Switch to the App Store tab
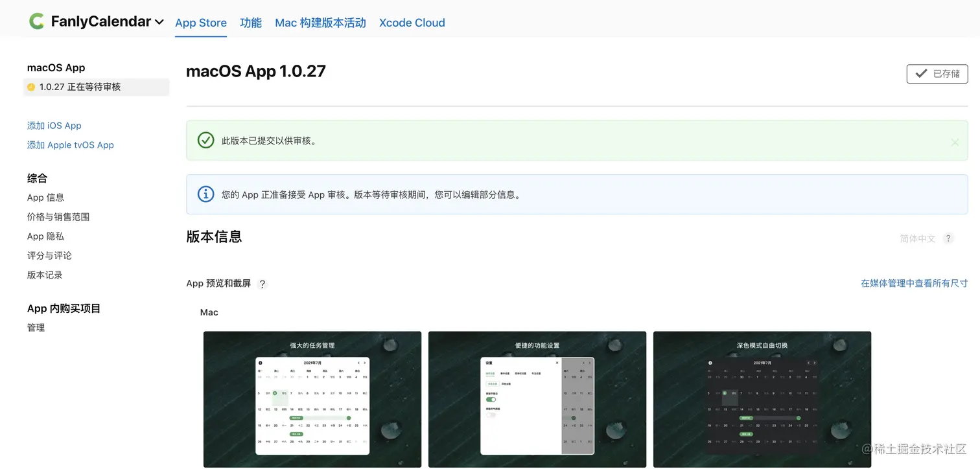 [201, 23]
